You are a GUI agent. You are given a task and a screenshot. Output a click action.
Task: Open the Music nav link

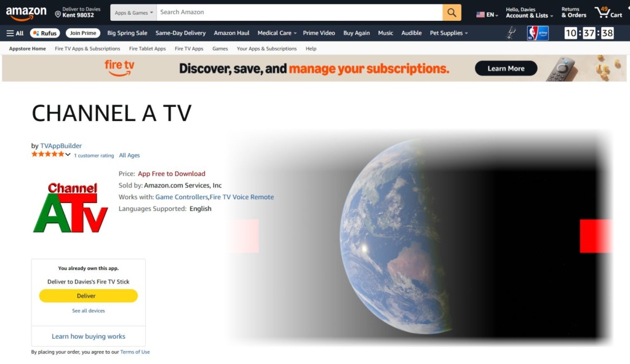pos(385,33)
